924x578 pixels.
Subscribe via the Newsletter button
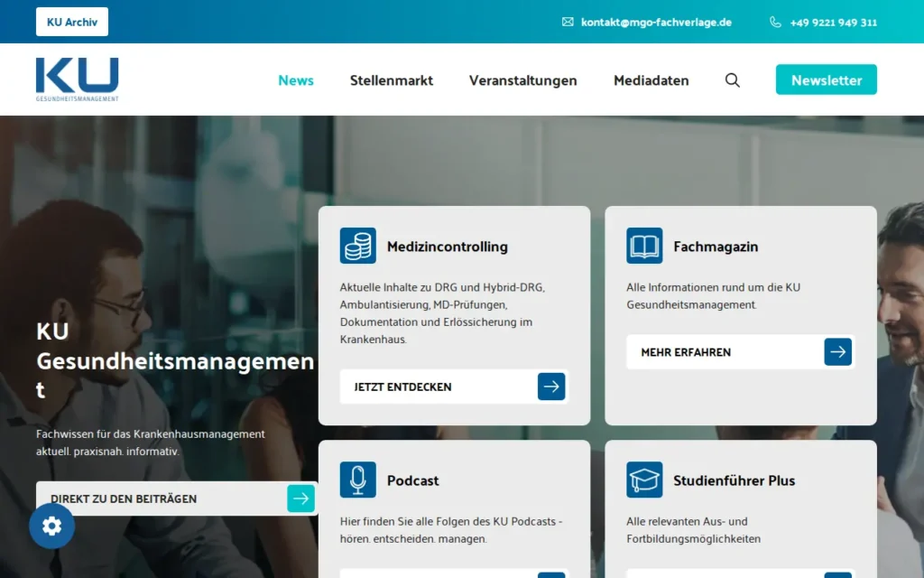pyautogui.click(x=827, y=79)
